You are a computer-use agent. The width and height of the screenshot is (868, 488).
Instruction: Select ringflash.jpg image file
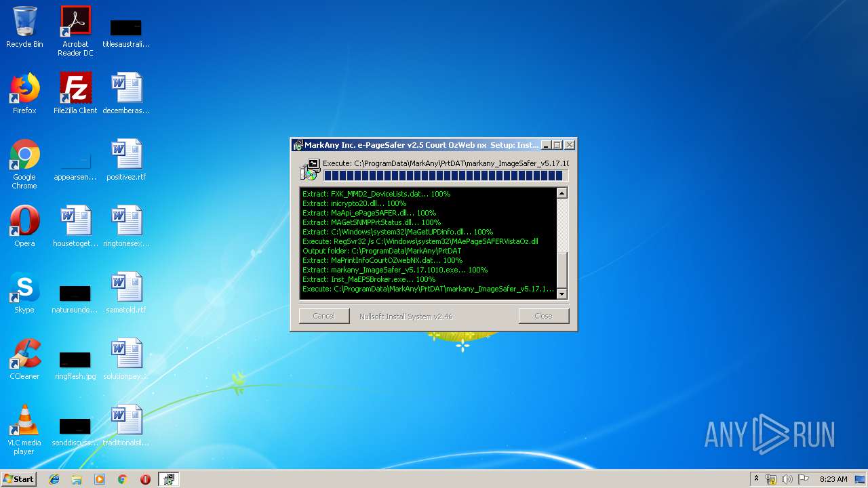click(75, 366)
